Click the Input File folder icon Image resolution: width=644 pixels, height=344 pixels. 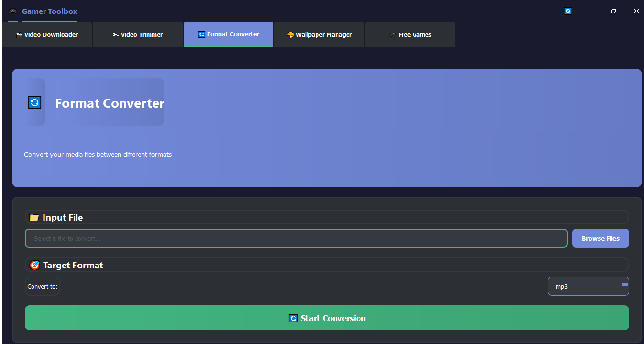(x=34, y=217)
